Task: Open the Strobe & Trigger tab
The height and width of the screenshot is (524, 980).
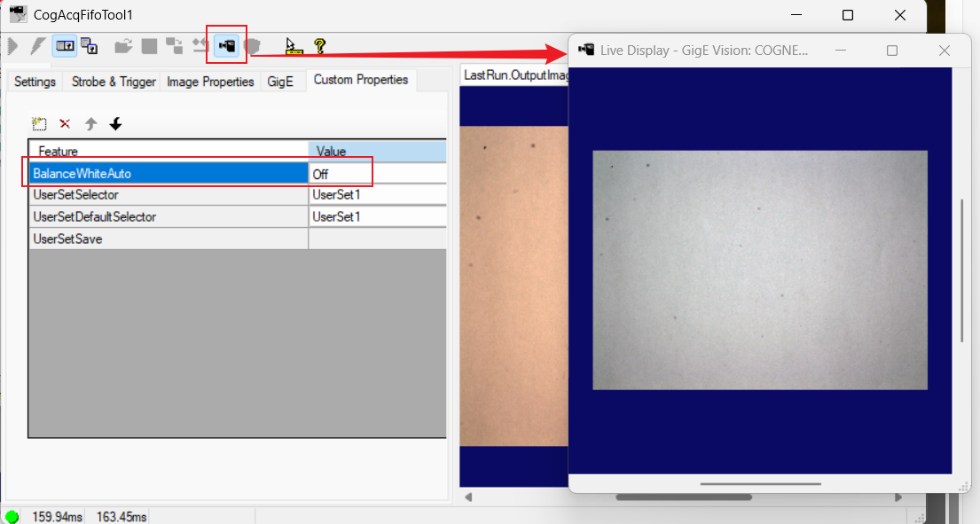Action: coord(114,82)
